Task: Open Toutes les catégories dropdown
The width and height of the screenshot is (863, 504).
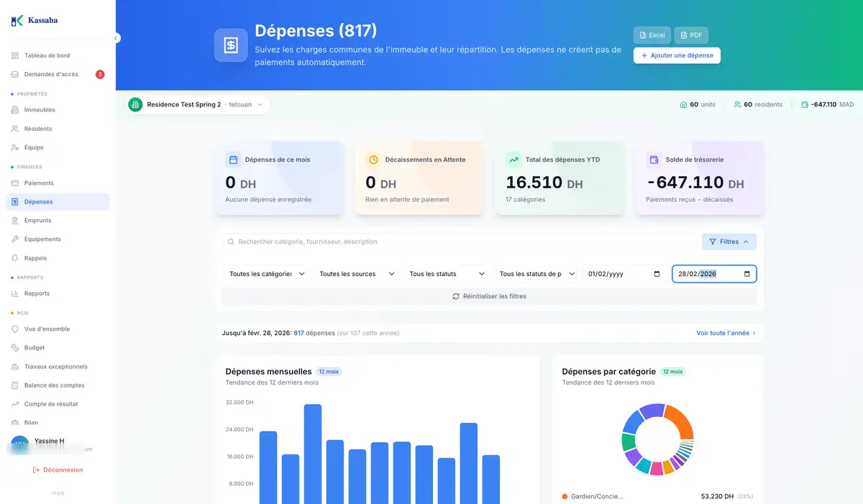Action: (266, 274)
